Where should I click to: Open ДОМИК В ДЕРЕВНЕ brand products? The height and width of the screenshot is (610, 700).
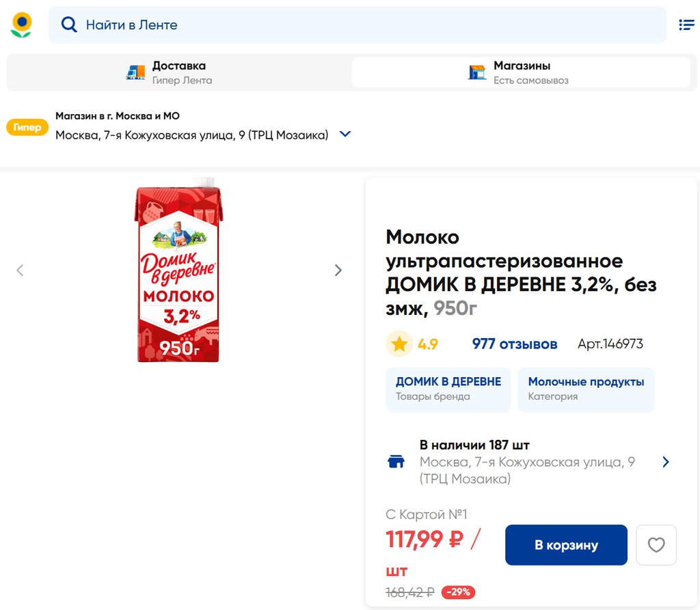point(448,389)
